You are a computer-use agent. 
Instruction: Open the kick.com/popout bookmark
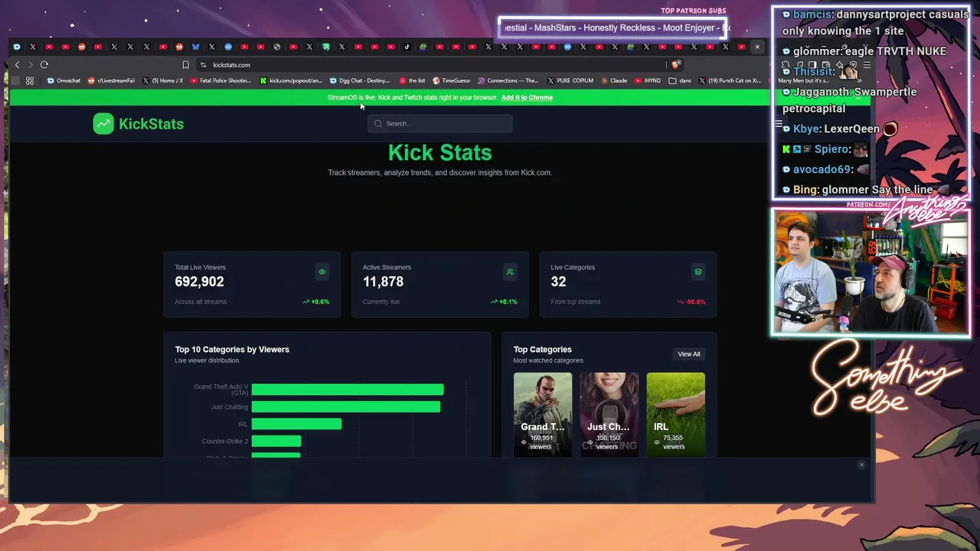(x=291, y=80)
